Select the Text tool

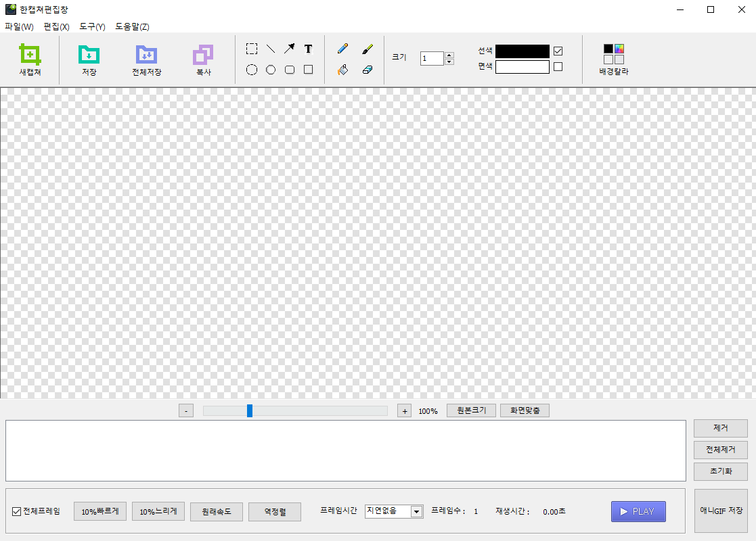pos(308,49)
